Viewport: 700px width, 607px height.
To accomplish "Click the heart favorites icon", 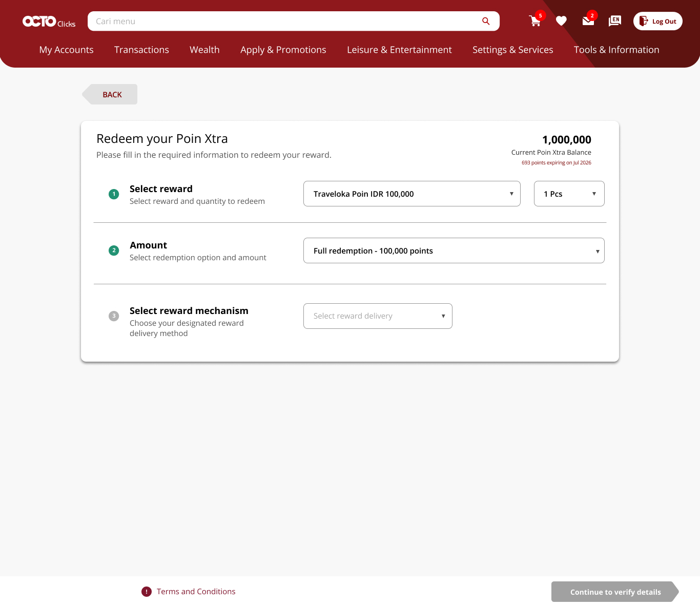I will pos(561,21).
